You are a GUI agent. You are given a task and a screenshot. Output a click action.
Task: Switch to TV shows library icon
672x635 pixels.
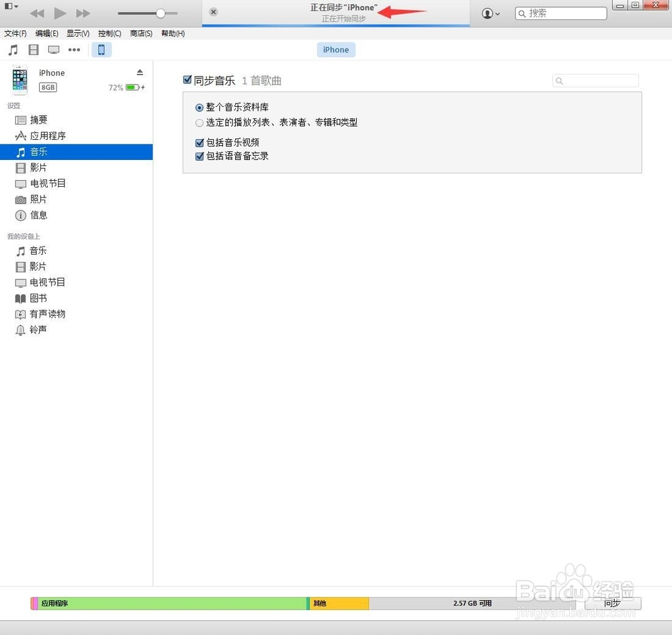tap(54, 50)
